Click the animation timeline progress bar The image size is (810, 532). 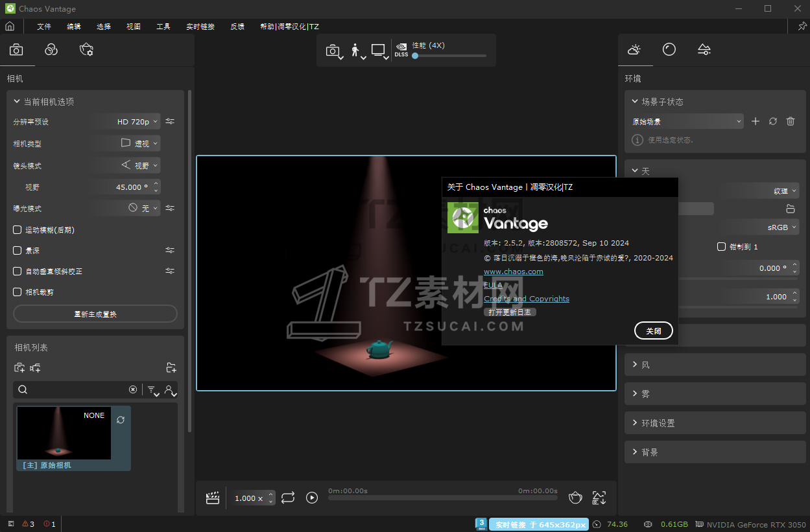click(x=443, y=498)
